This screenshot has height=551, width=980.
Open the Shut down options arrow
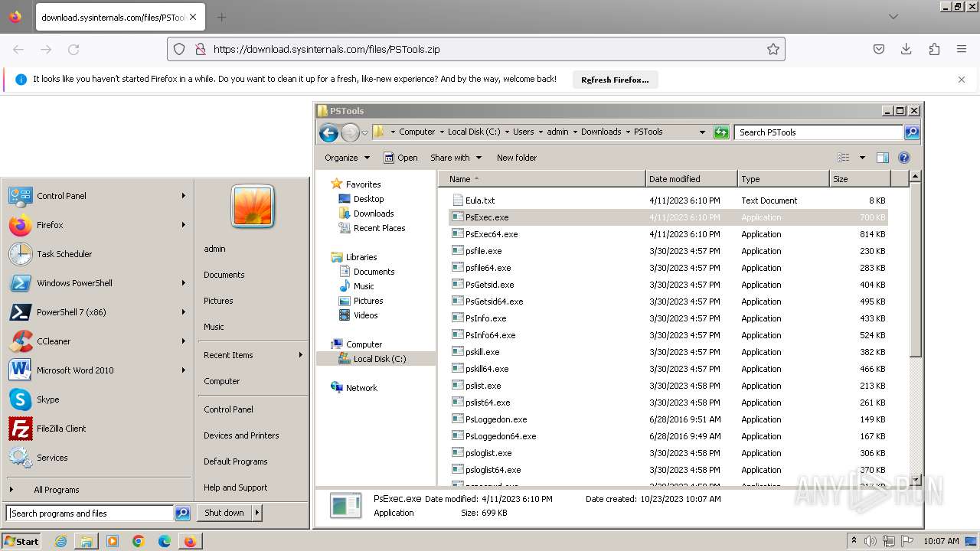tap(256, 513)
